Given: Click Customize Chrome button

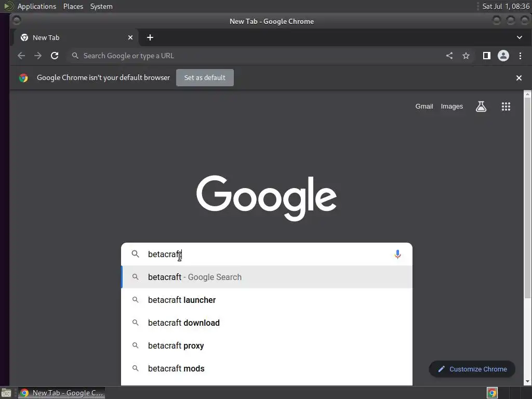Looking at the screenshot, I should tap(472, 369).
